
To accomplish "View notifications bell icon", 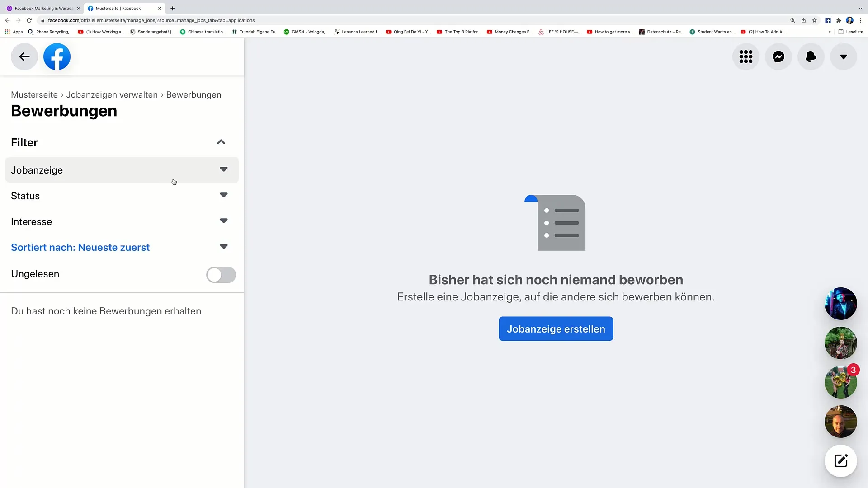I will click(x=811, y=56).
